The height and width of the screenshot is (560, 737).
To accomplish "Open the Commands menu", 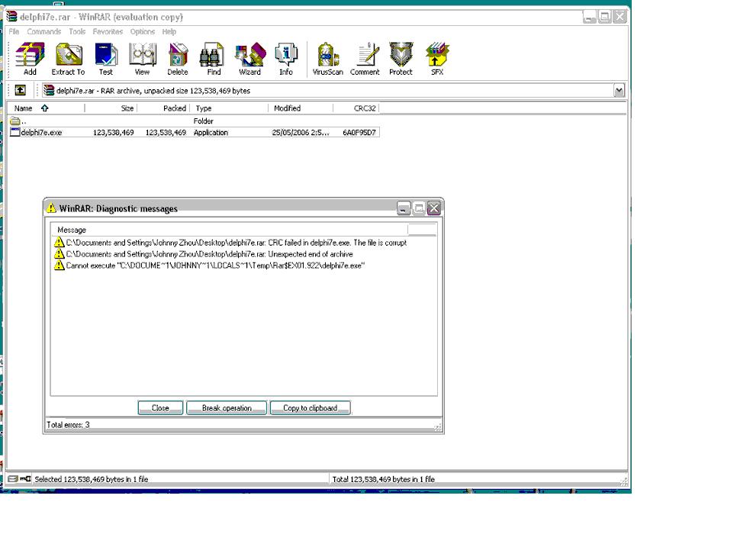I will point(43,31).
